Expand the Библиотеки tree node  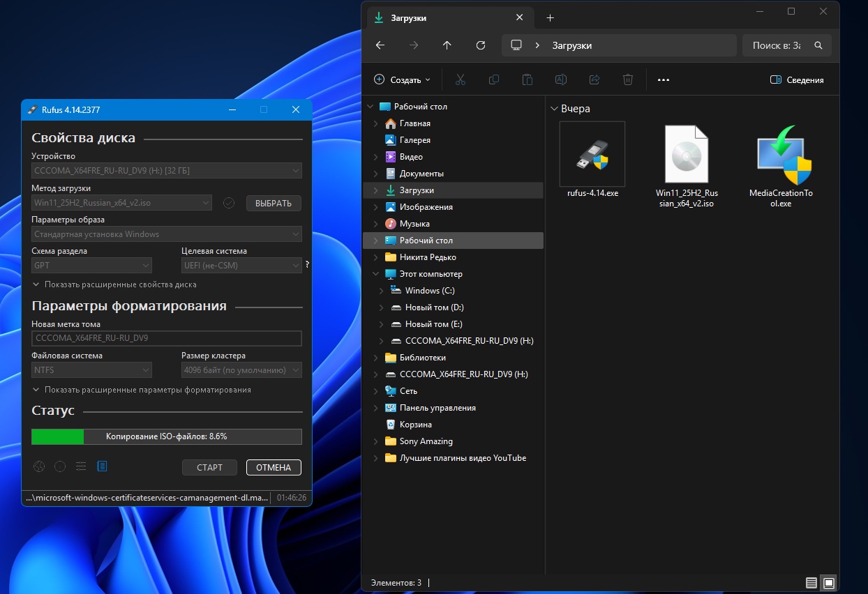click(x=375, y=358)
